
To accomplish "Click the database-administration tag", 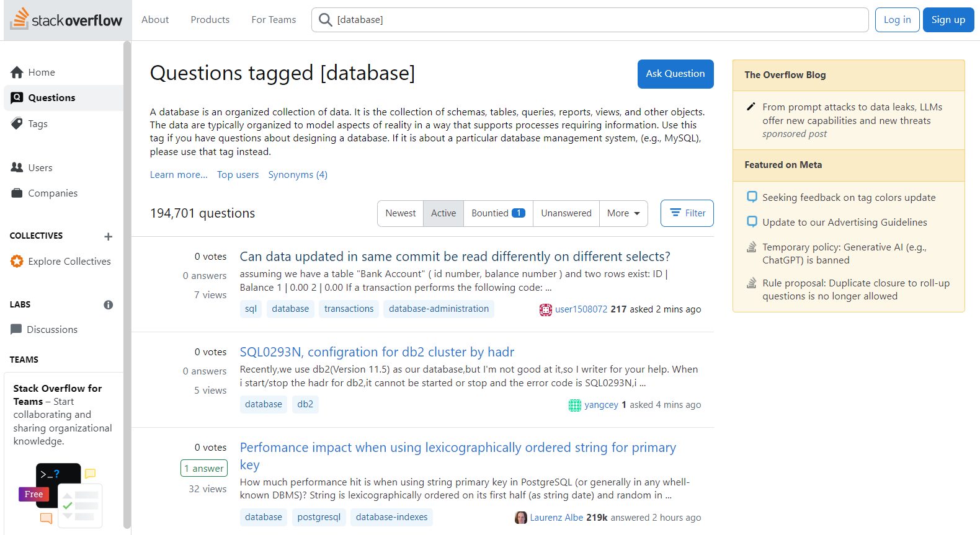I will point(439,309).
